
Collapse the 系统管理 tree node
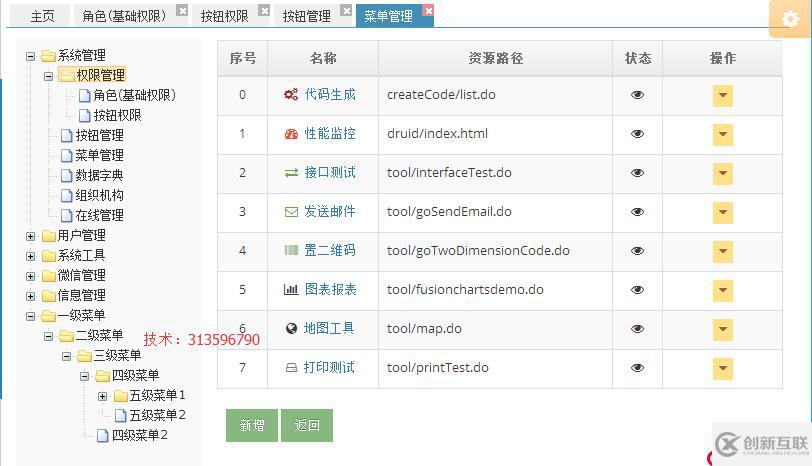click(x=31, y=56)
